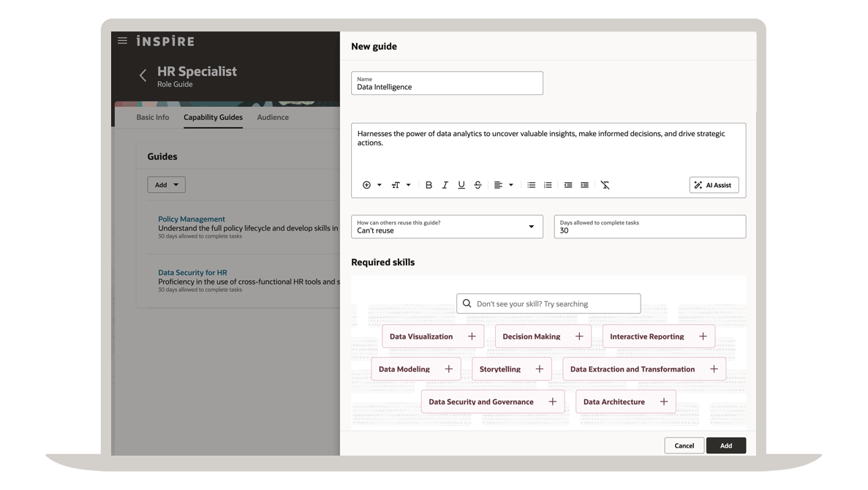The width and height of the screenshot is (868, 490).
Task: Clear text formatting in the editor
Action: (605, 185)
